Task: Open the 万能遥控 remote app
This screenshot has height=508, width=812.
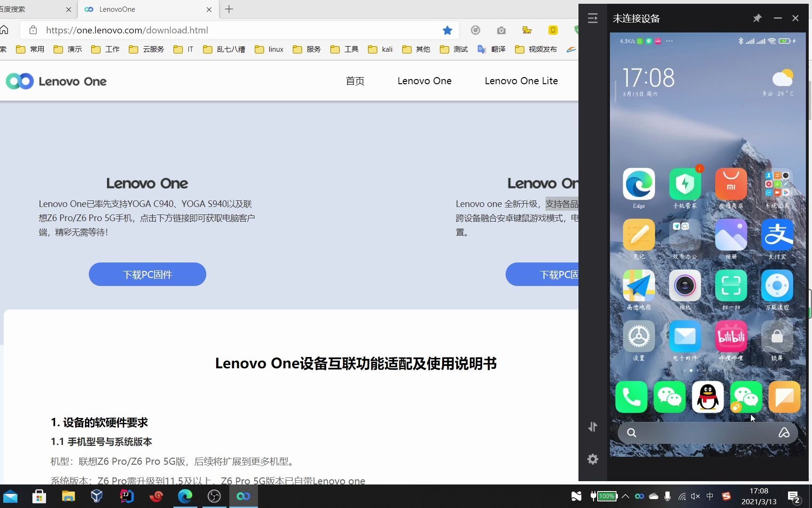Action: tap(777, 286)
